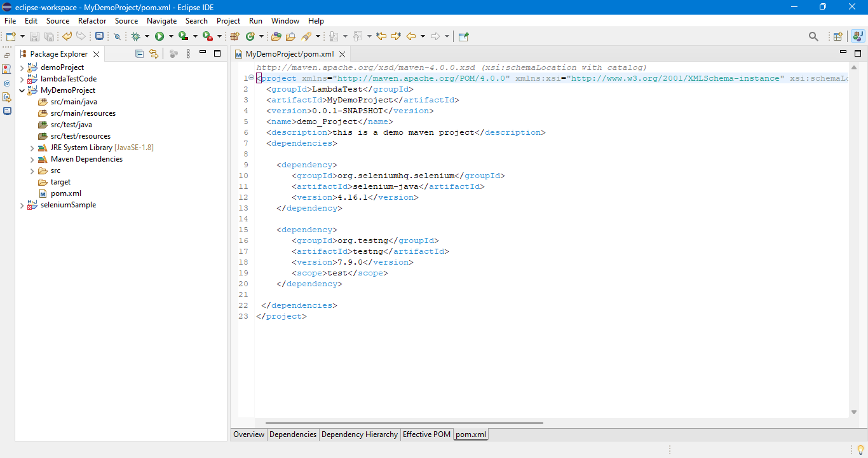
Task: Open the Run button dropdown arrow
Action: tap(171, 36)
